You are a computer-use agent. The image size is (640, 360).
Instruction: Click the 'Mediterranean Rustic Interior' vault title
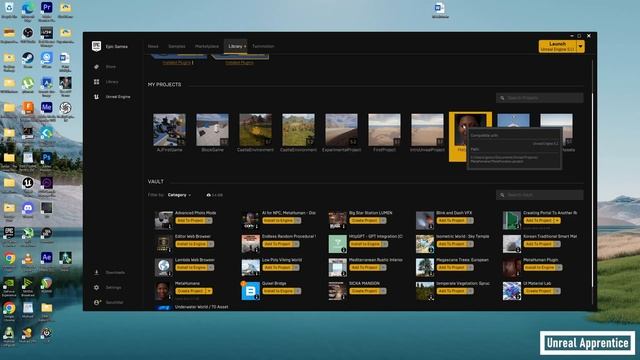[x=376, y=260]
